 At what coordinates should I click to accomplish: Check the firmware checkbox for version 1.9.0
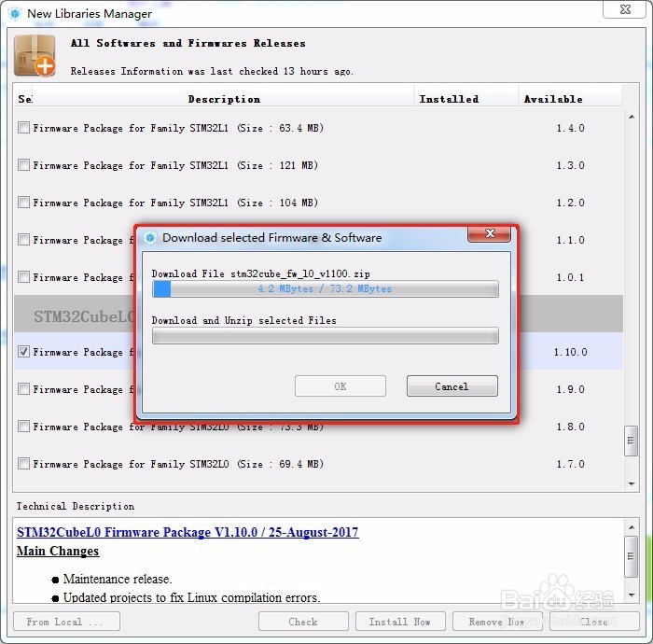23,388
